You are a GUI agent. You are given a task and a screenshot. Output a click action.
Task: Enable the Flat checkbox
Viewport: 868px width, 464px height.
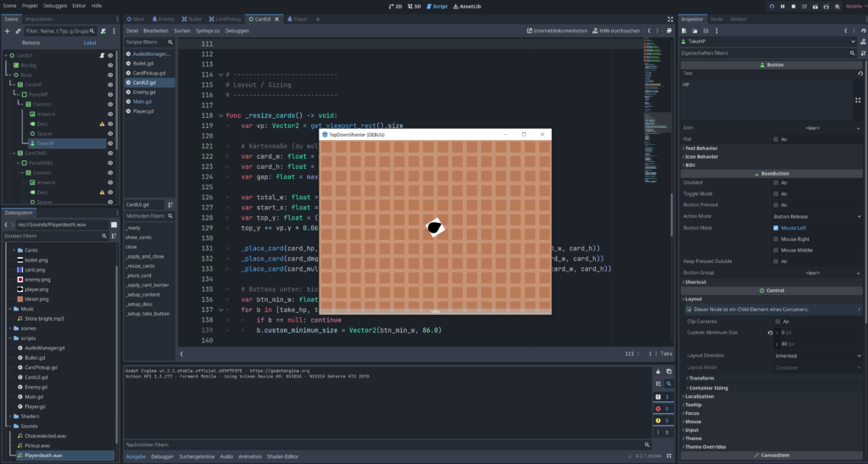click(776, 139)
